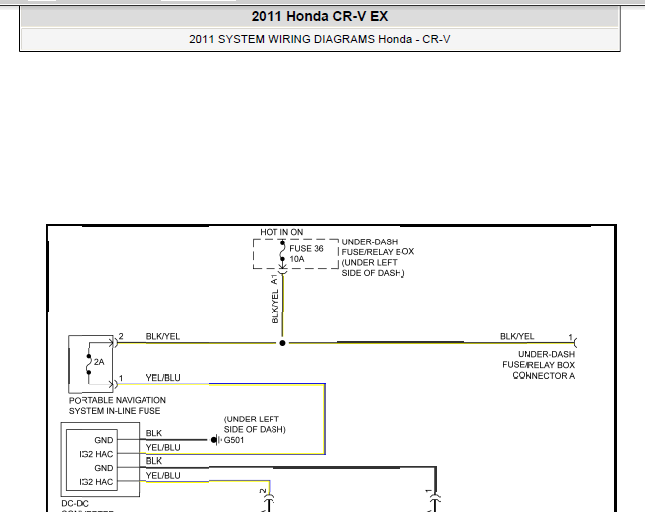This screenshot has width=645, height=512.
Task: Click the 'DC-DC' component label
Action: coord(75,504)
